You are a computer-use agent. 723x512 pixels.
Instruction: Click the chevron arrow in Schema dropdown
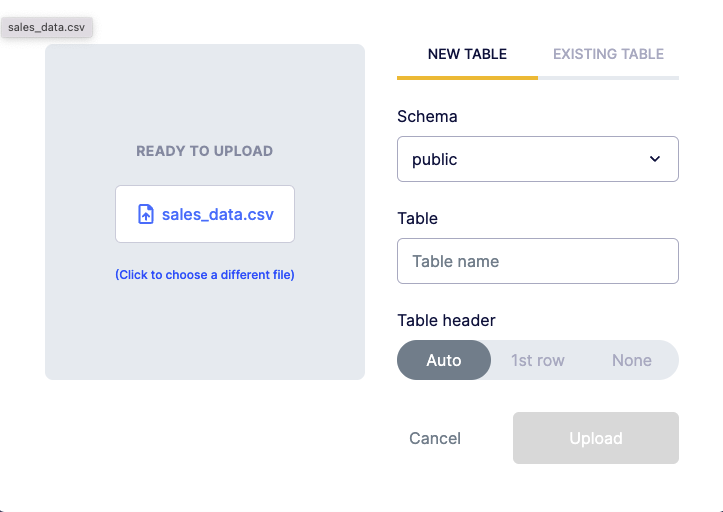click(655, 159)
